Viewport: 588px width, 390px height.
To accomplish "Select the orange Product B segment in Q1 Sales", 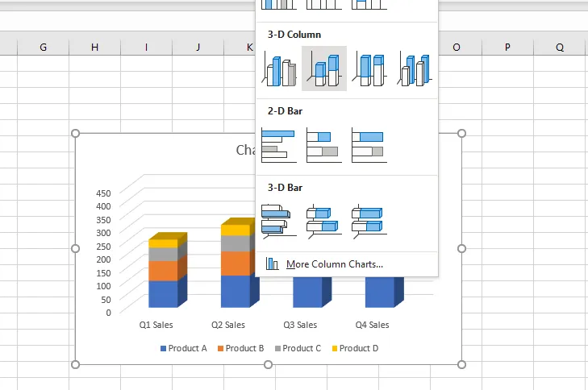I will point(163,271).
